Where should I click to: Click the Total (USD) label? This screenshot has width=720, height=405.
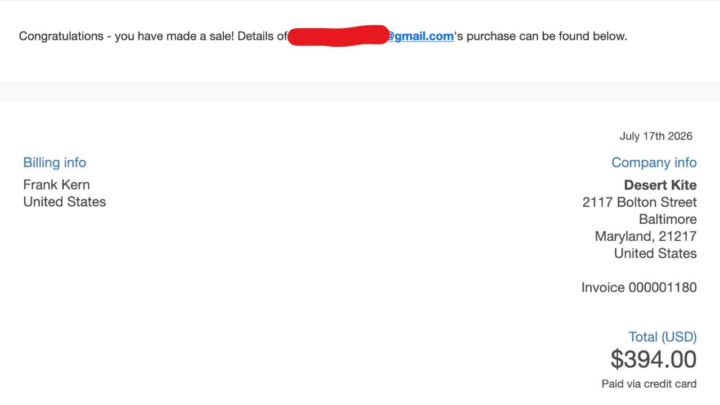(663, 337)
